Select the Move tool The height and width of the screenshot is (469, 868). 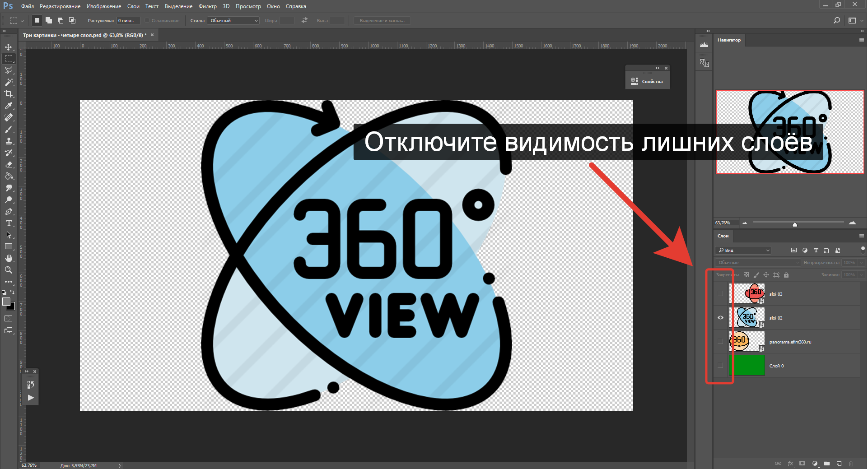click(x=9, y=47)
